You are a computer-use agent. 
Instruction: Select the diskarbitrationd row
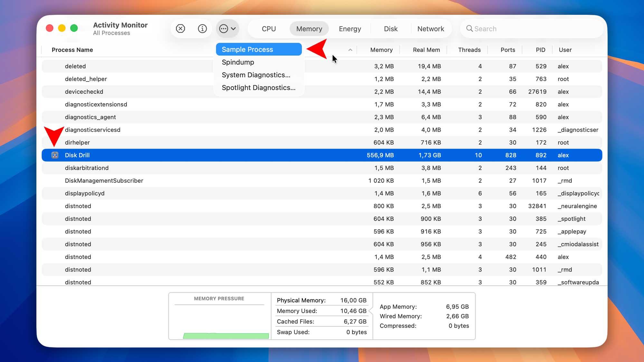(x=322, y=168)
